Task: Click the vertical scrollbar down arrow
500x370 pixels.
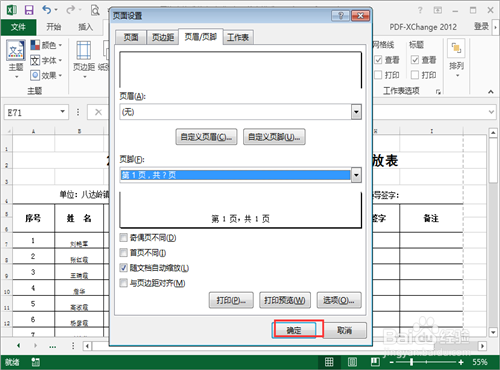Action: 493,332
